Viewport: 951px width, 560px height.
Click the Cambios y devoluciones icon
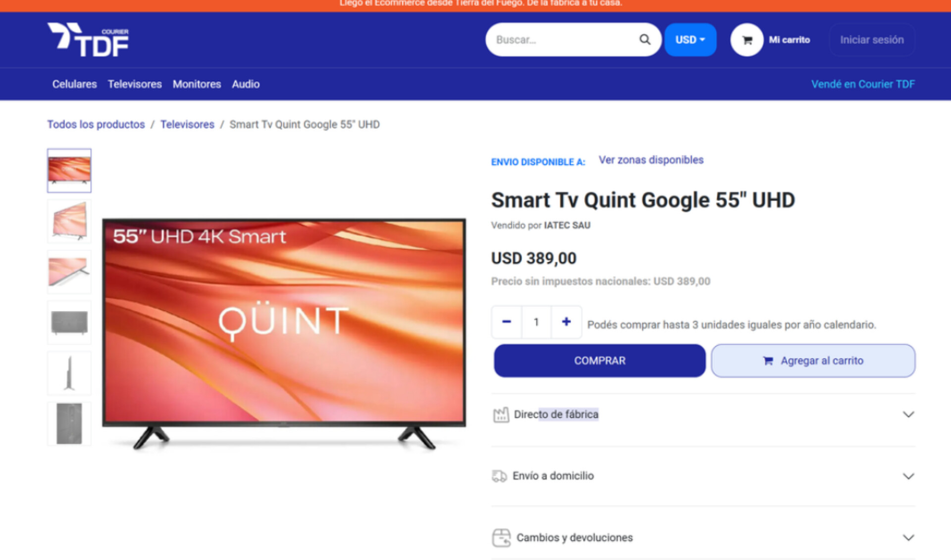[x=501, y=537]
